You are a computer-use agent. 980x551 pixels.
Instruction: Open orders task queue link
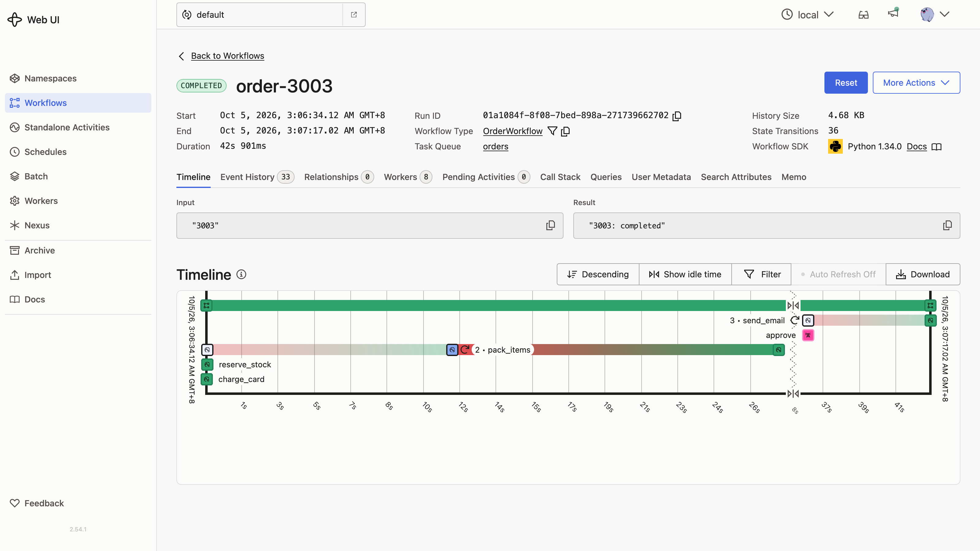click(495, 146)
